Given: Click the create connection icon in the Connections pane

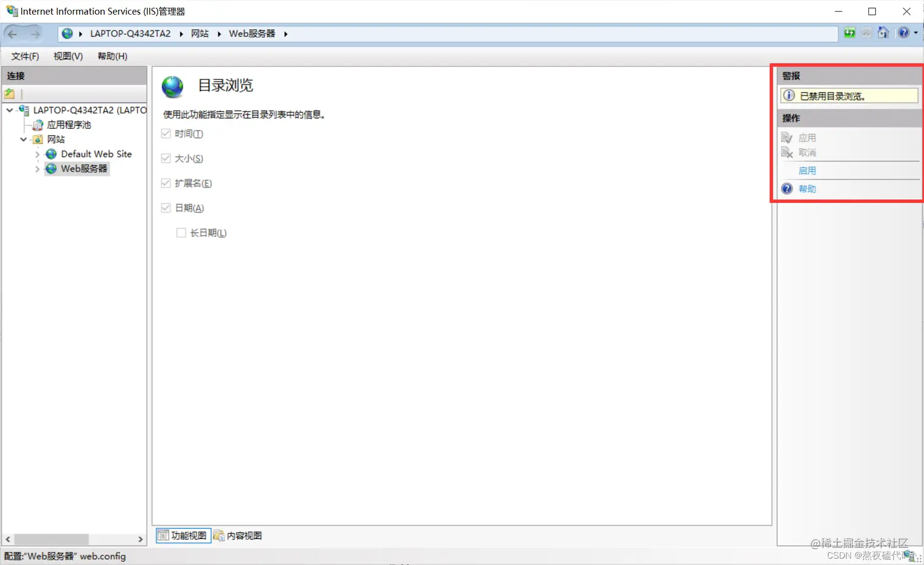Looking at the screenshot, I should (x=10, y=93).
